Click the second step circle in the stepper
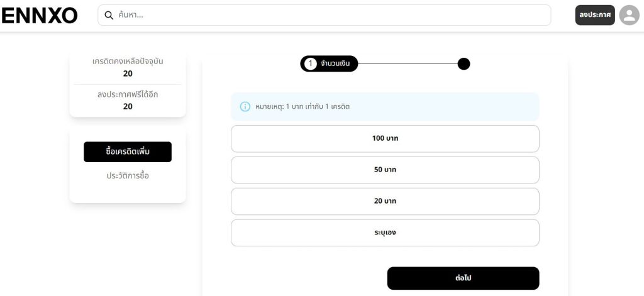The height and width of the screenshot is (296, 644). point(464,63)
